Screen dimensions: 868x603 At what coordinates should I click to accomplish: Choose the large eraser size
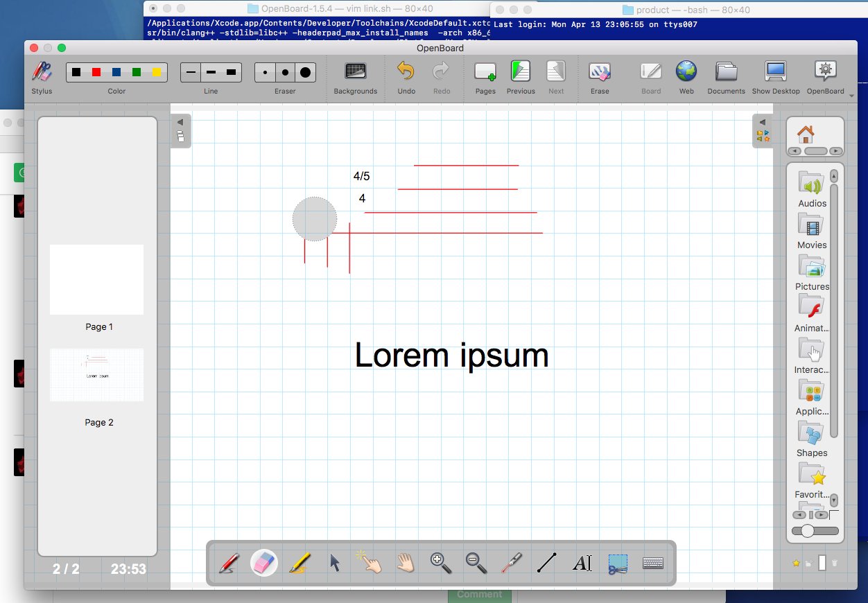coord(305,72)
